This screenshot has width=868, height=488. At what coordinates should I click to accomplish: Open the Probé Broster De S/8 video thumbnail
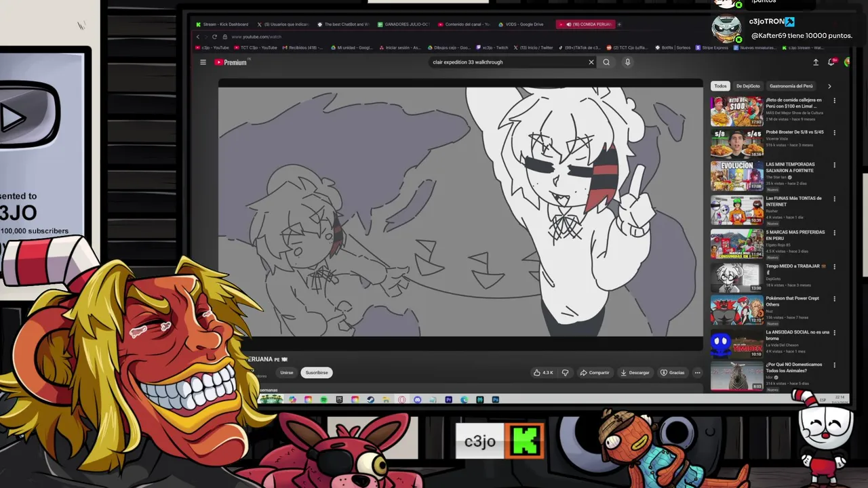(x=736, y=144)
